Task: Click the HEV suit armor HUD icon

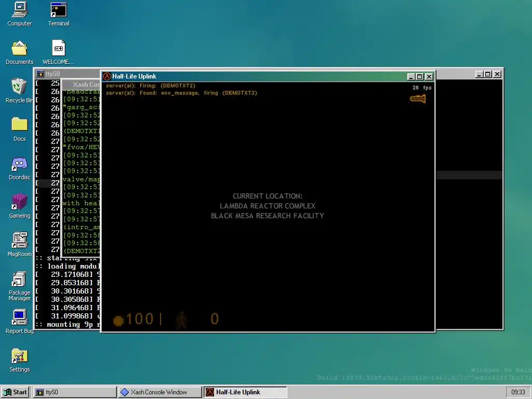Action: tap(181, 320)
